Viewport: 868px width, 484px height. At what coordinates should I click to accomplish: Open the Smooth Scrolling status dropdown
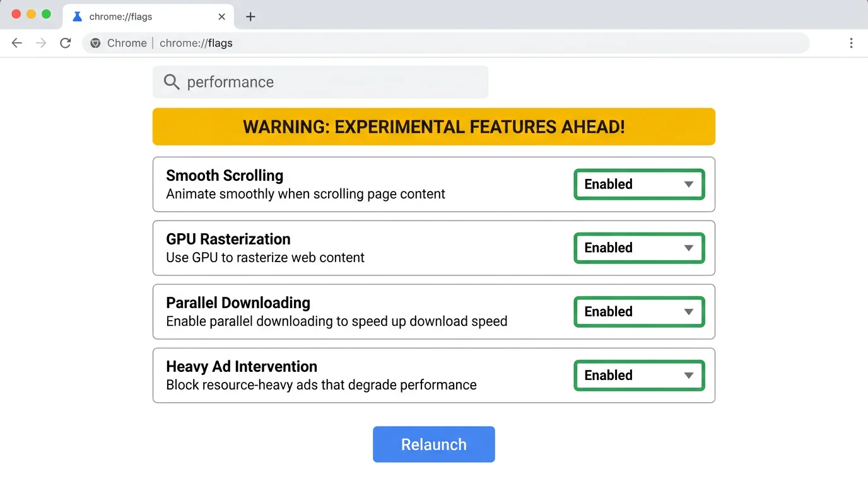click(x=638, y=184)
